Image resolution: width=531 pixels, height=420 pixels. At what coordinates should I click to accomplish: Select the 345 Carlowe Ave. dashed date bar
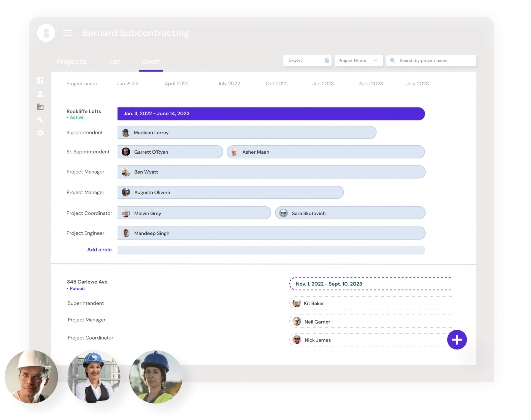click(x=370, y=284)
